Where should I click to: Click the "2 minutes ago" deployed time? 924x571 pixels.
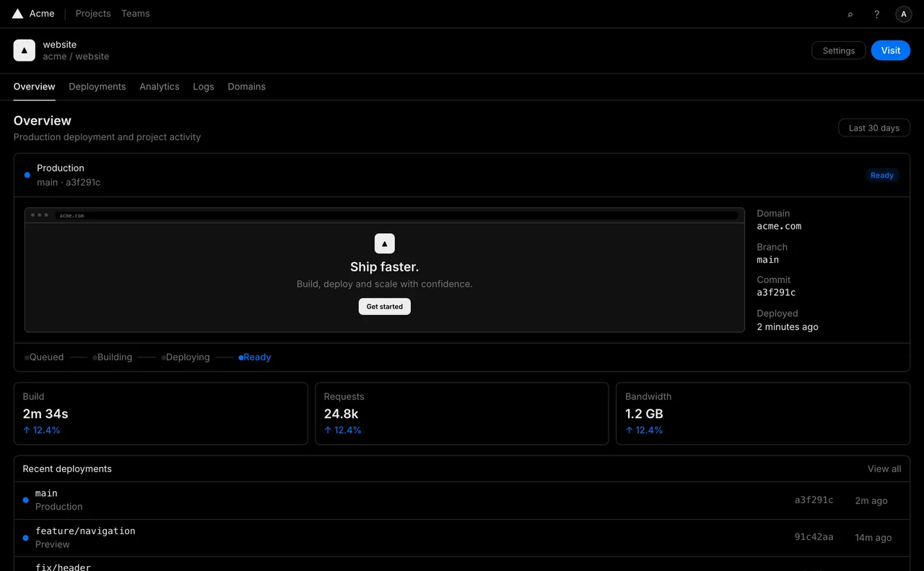pyautogui.click(x=788, y=327)
